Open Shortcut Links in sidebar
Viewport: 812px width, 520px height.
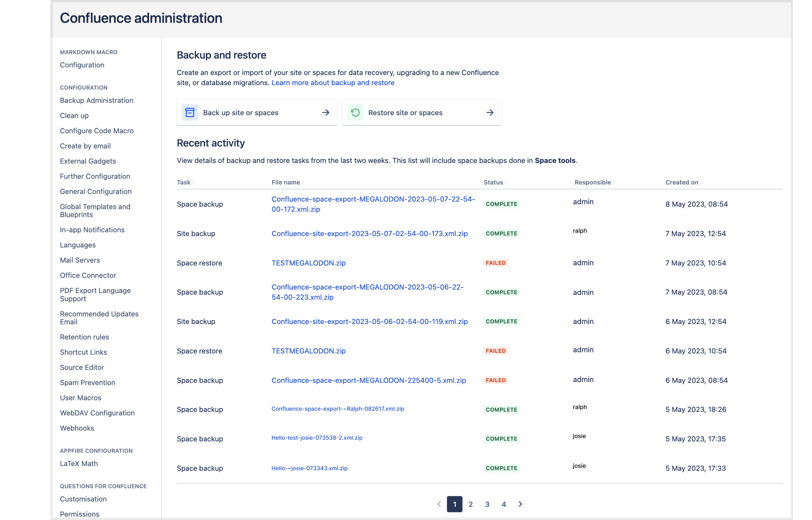point(83,352)
